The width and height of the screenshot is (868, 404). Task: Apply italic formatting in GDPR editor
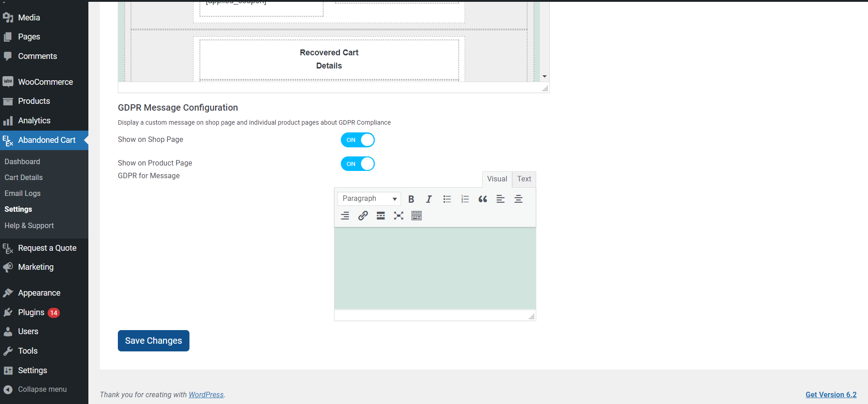pos(429,199)
